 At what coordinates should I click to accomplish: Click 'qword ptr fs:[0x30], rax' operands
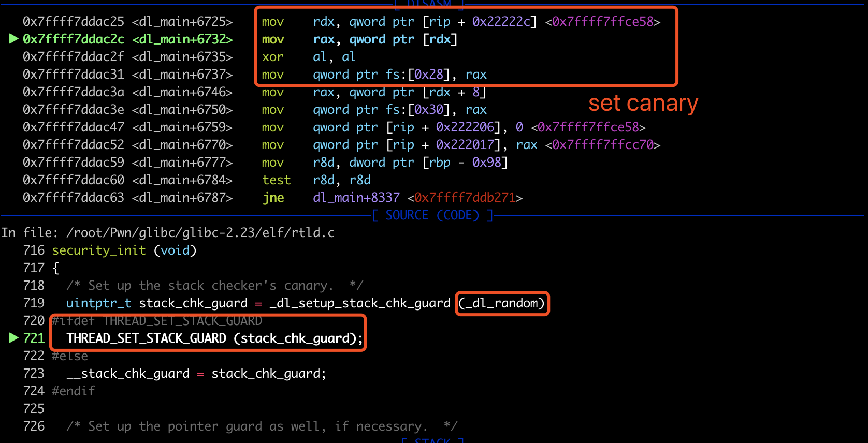[399, 110]
